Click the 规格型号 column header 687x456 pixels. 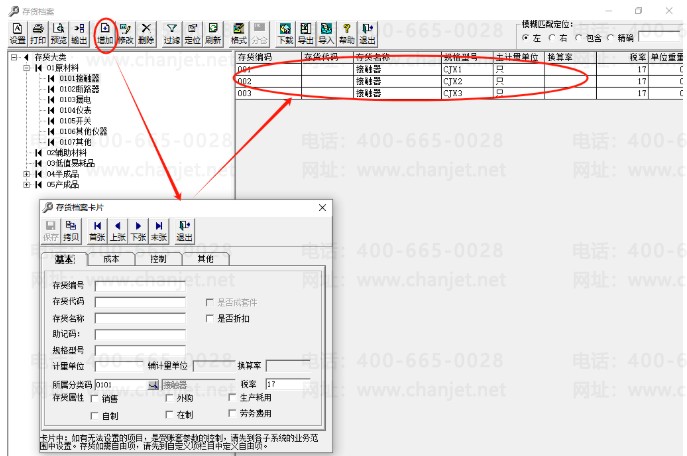tap(467, 57)
